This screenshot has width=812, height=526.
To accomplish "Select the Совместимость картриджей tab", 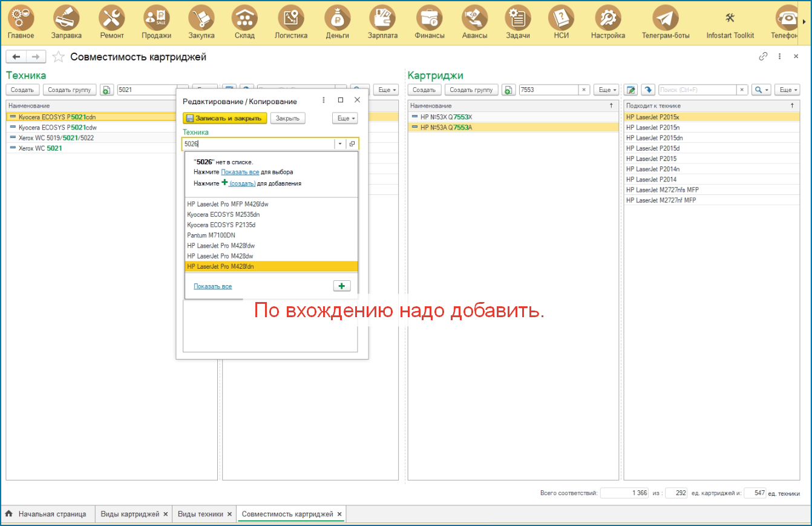I will tap(287, 514).
